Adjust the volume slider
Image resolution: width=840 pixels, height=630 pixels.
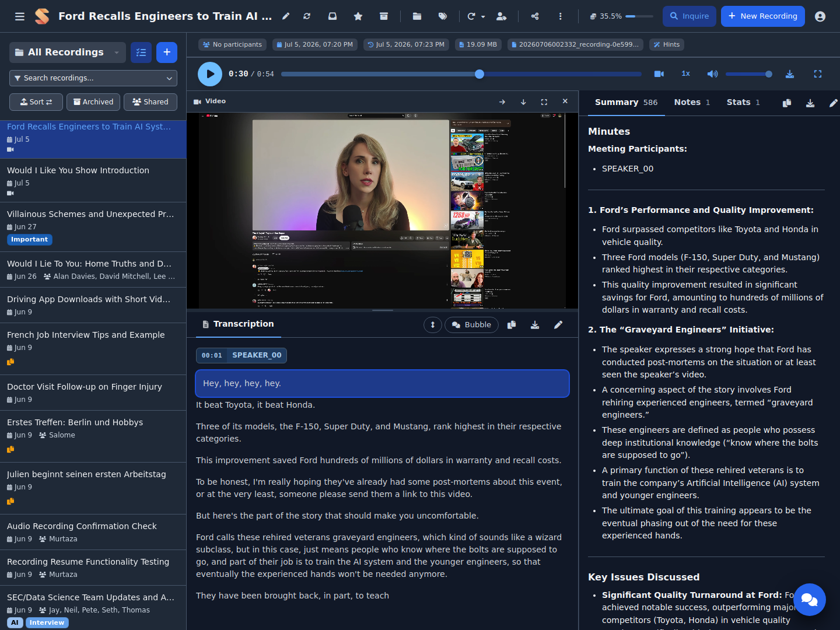point(749,74)
